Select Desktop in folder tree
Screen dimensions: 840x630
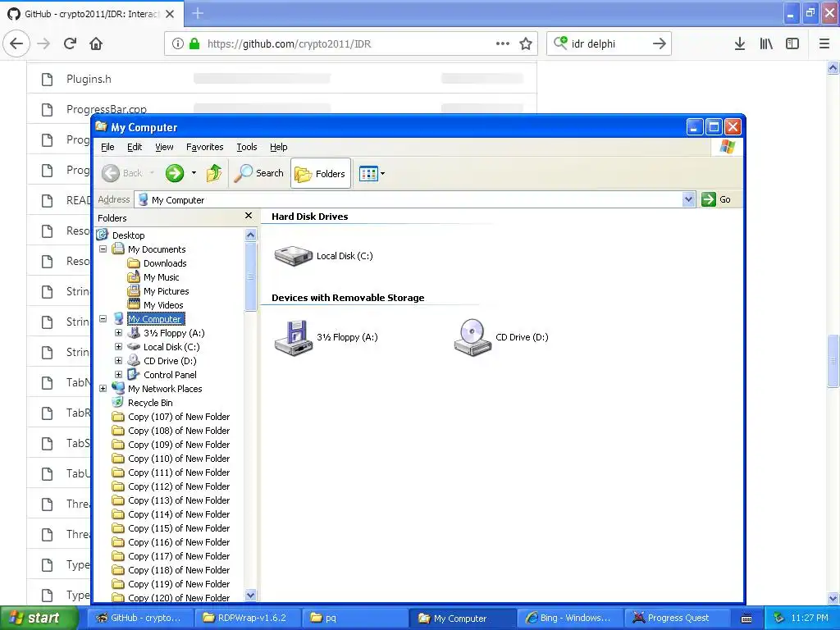coord(128,235)
